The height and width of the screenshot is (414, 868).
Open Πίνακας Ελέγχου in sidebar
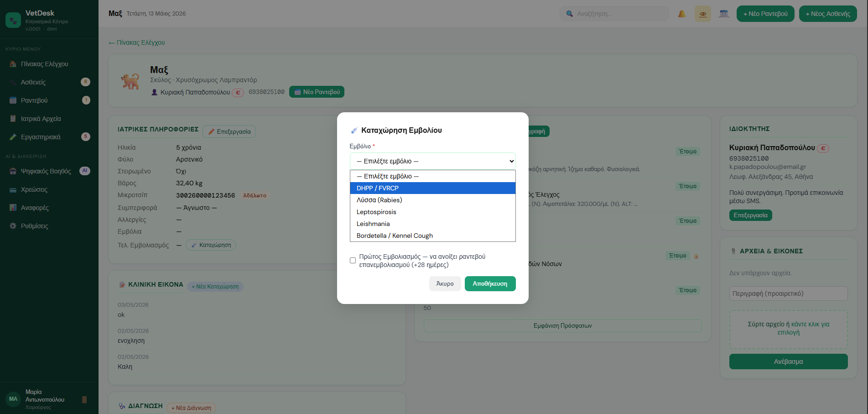(x=49, y=64)
